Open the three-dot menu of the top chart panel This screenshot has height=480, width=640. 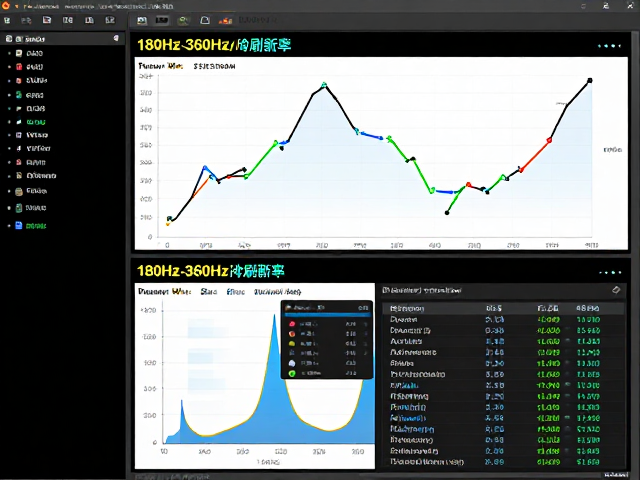(609, 46)
